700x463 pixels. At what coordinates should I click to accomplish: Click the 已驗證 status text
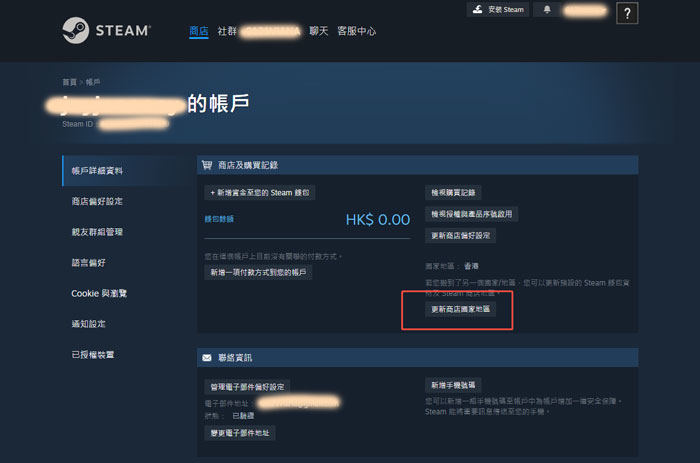tap(243, 416)
